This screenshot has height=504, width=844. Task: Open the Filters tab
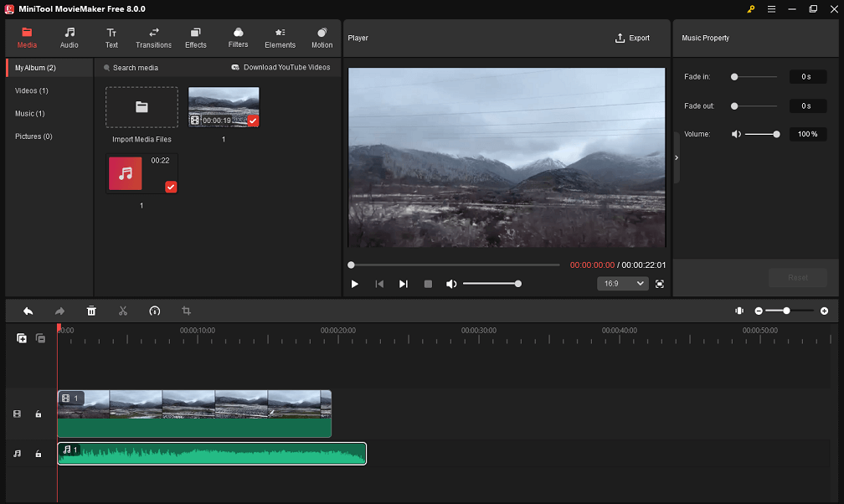click(x=238, y=39)
